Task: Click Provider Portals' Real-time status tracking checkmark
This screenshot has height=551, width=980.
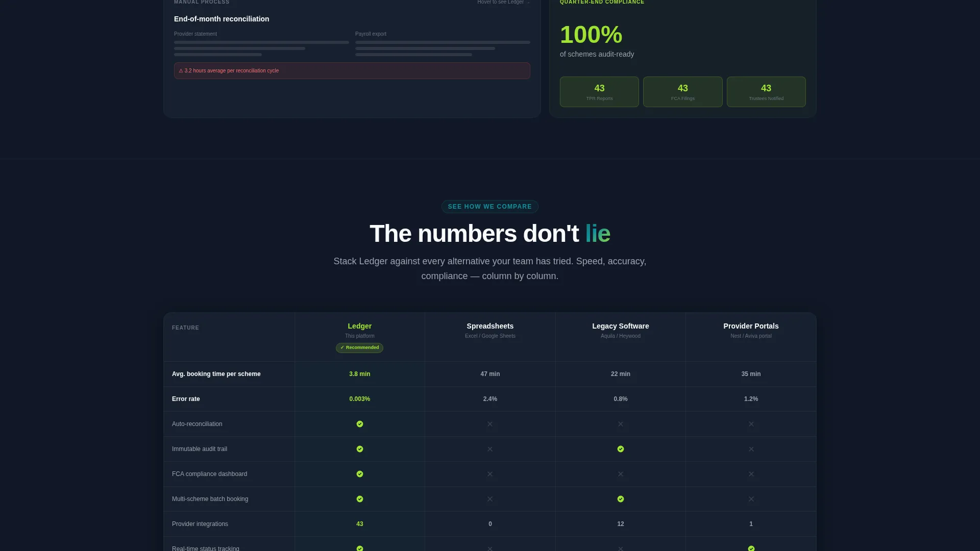Action: click(x=751, y=548)
